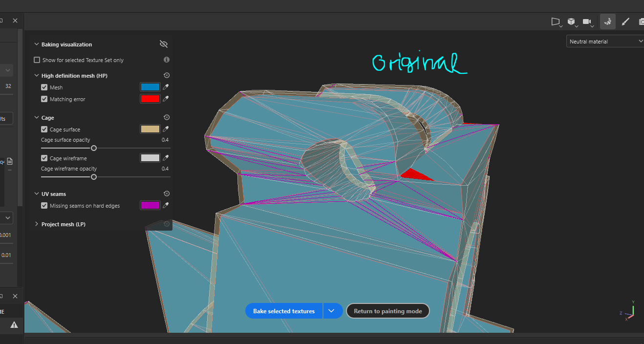
Task: Click the blue Mesh color swatch
Action: [x=150, y=87]
